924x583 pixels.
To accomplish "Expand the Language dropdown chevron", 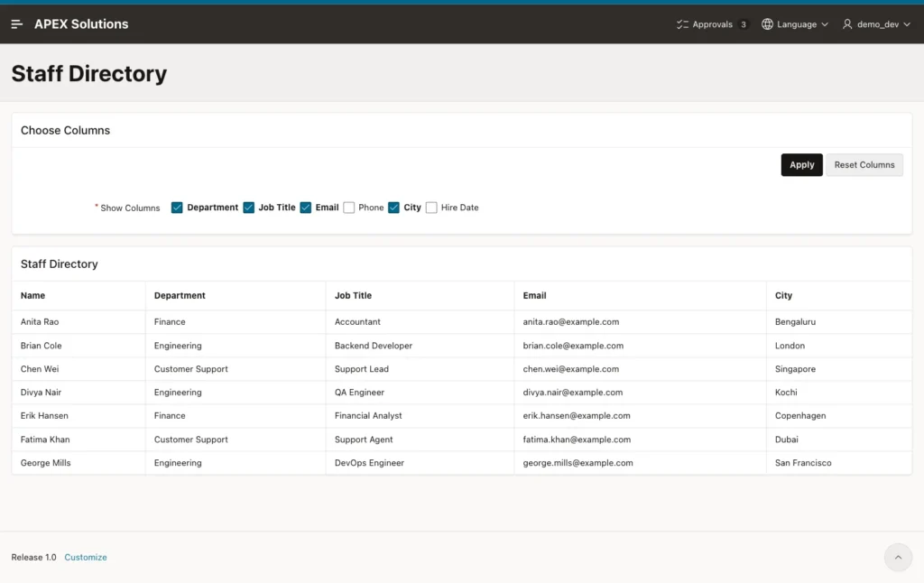I will tap(825, 24).
